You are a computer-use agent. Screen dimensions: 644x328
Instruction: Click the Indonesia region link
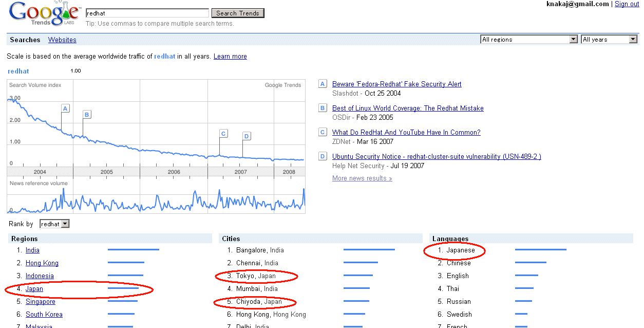tap(40, 276)
